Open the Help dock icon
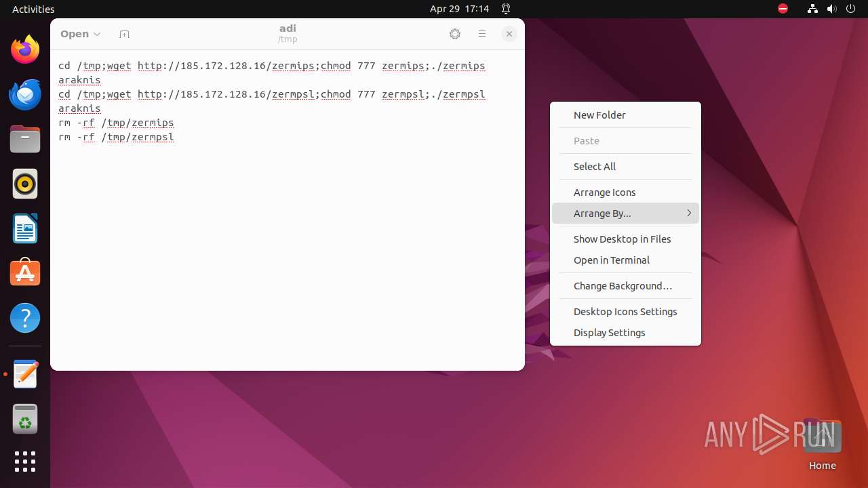 coord(25,318)
